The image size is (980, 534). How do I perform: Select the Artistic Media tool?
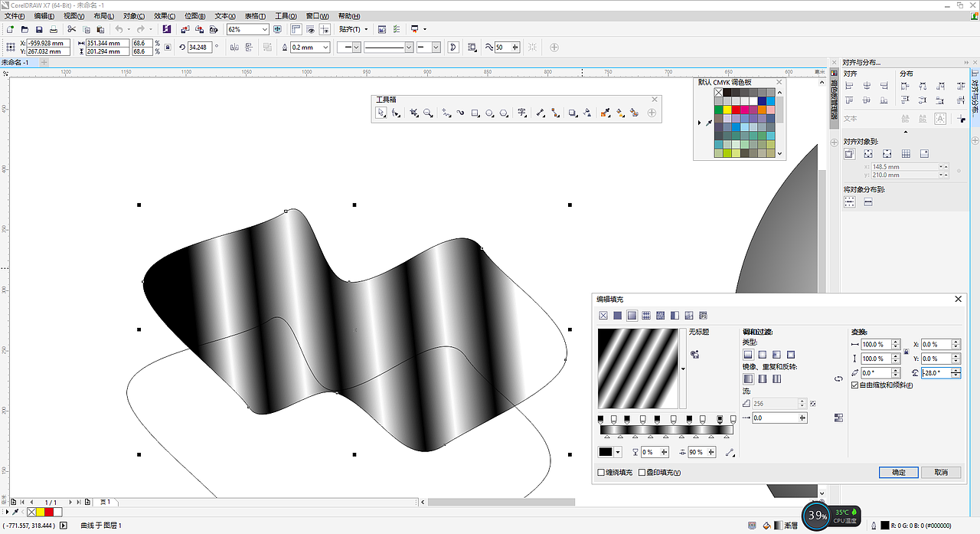pyautogui.click(x=461, y=113)
